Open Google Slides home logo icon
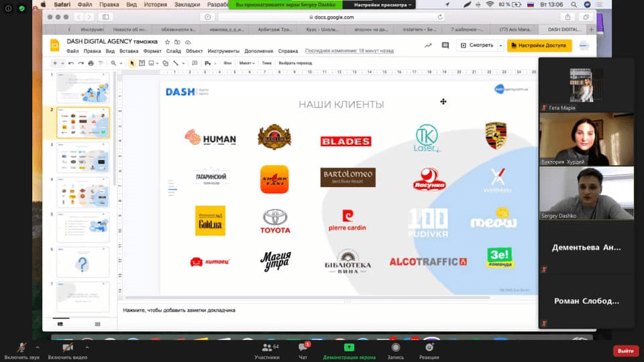The width and height of the screenshot is (644, 362). point(54,45)
